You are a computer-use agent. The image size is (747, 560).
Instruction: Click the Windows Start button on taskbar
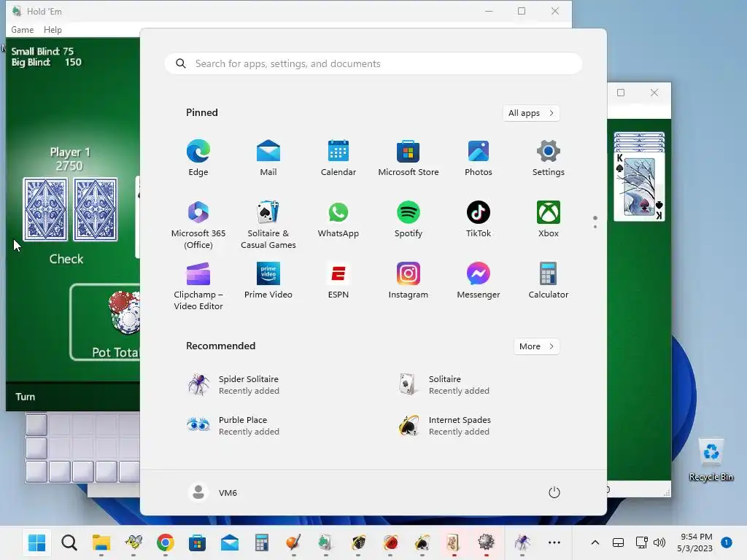[x=36, y=542]
